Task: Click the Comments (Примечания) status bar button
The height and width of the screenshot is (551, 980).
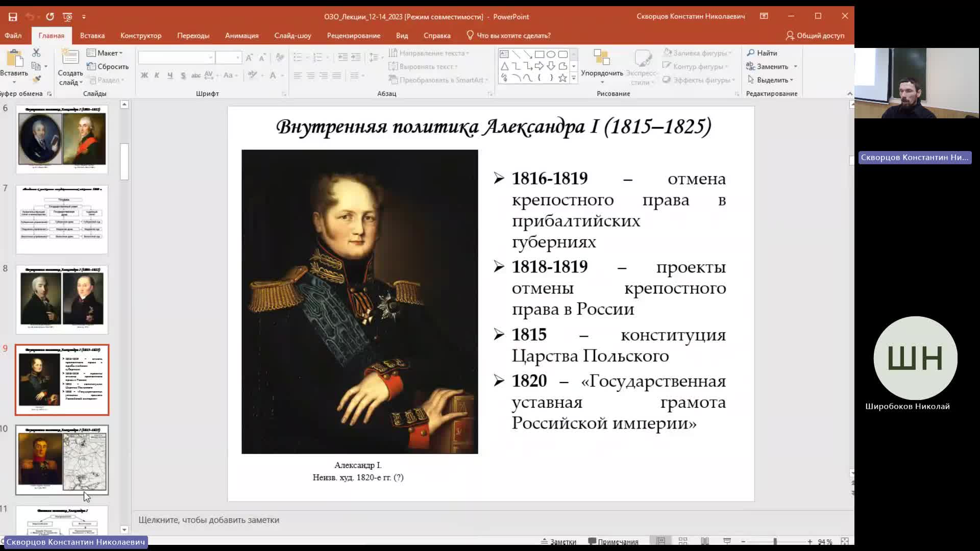Action: 613,542
